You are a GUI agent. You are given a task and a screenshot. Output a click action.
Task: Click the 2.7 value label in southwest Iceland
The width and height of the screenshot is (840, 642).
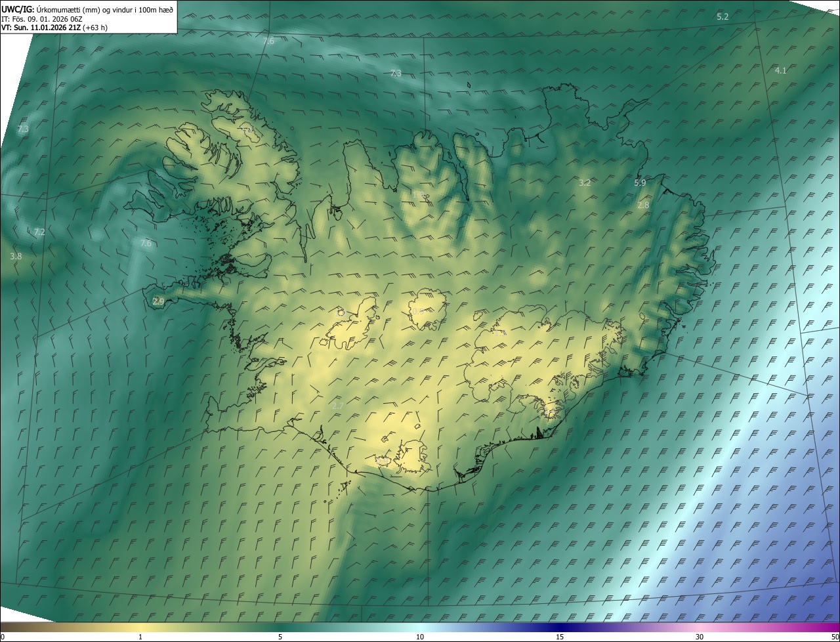(337, 406)
